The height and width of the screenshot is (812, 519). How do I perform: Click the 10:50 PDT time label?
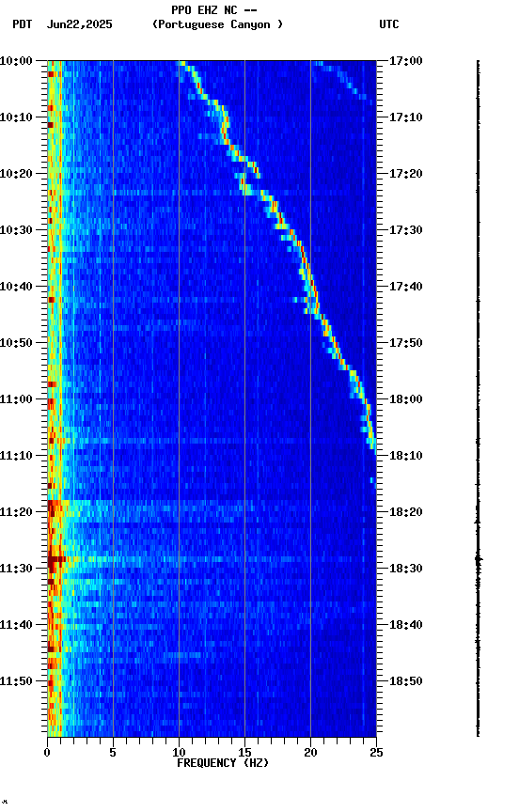tap(16, 343)
